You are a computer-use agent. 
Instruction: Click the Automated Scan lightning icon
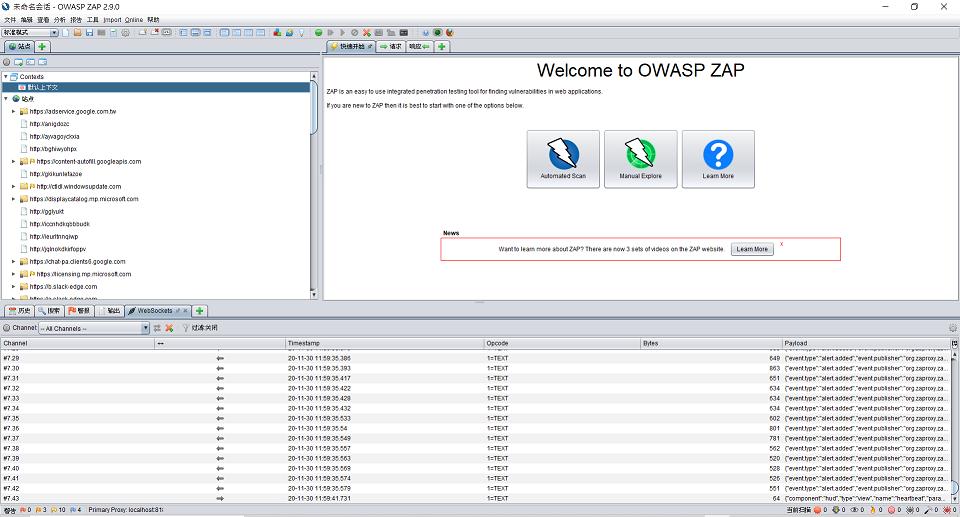(563, 159)
